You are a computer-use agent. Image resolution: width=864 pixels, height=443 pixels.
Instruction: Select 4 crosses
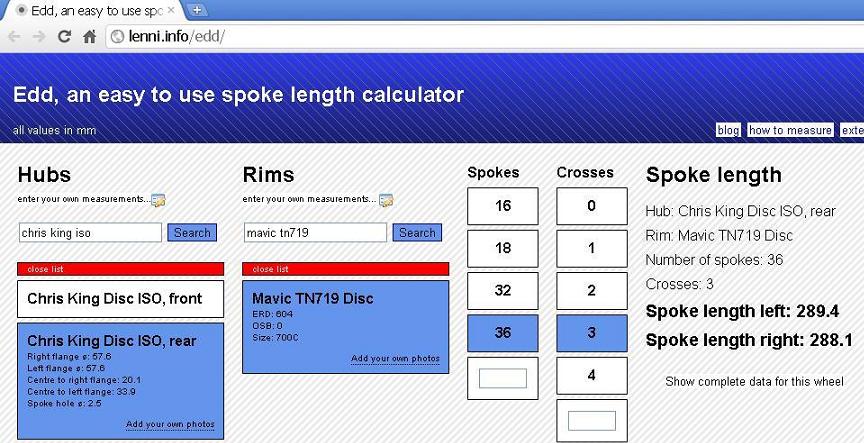pyautogui.click(x=592, y=375)
